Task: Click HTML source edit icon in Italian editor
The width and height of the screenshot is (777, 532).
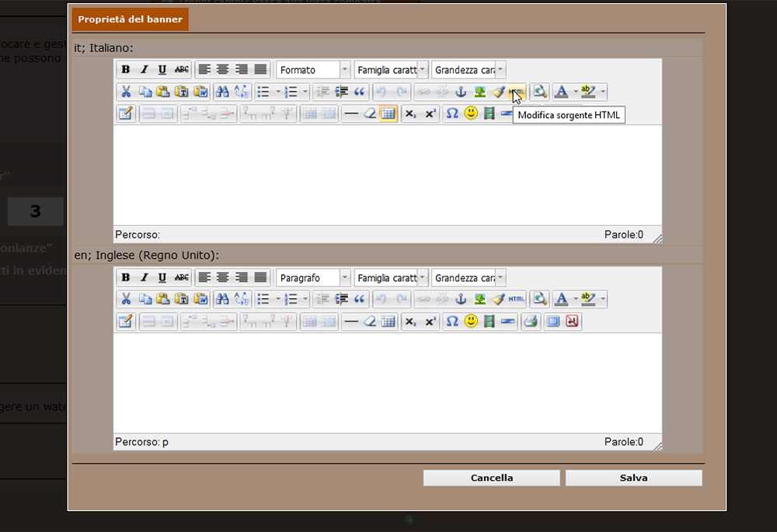Action: coord(517,92)
